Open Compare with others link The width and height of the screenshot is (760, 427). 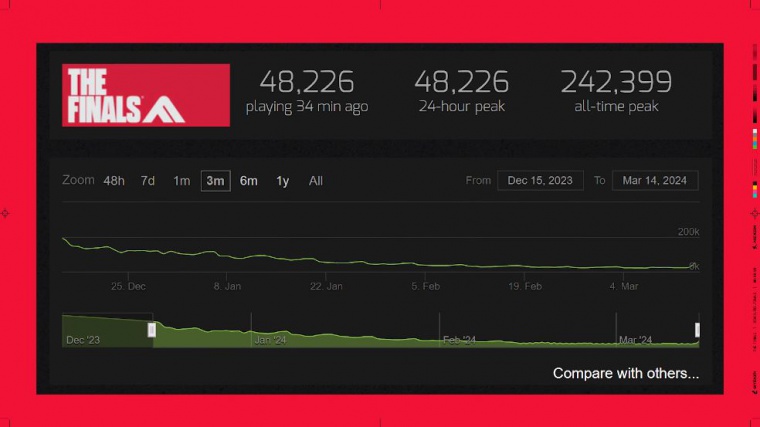pos(625,374)
